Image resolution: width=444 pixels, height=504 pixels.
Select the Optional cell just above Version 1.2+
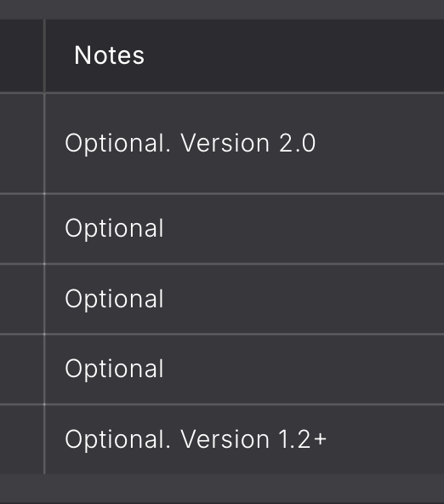click(x=244, y=369)
